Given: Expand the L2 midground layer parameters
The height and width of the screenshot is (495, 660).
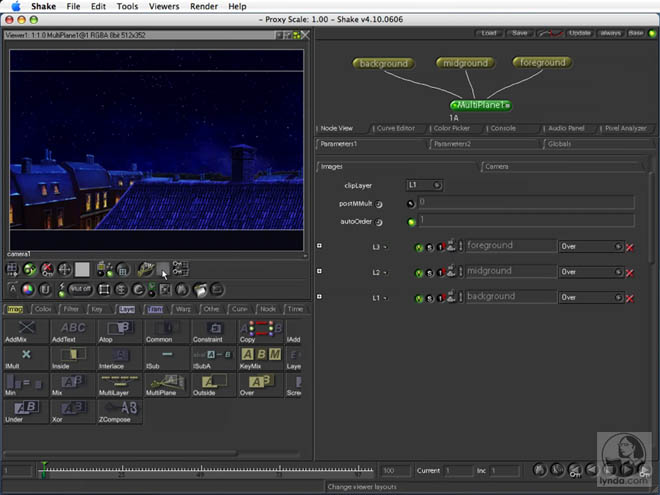Looking at the screenshot, I should click(319, 271).
